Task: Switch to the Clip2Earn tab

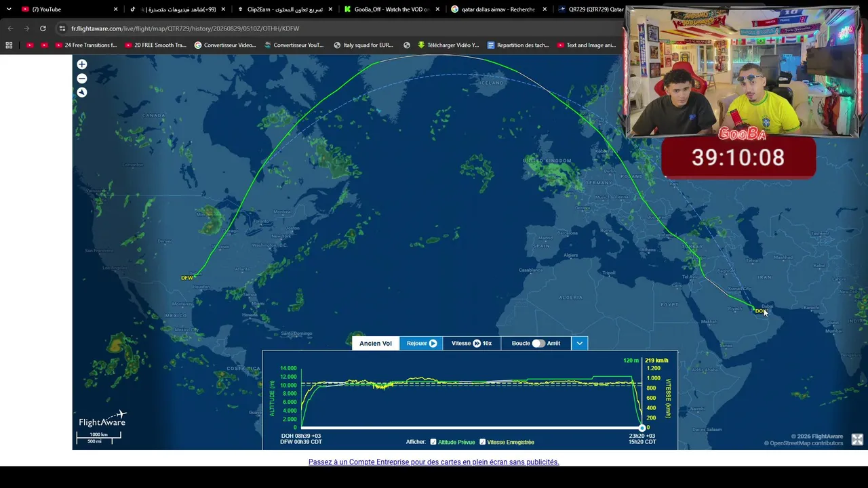Action: click(x=285, y=9)
